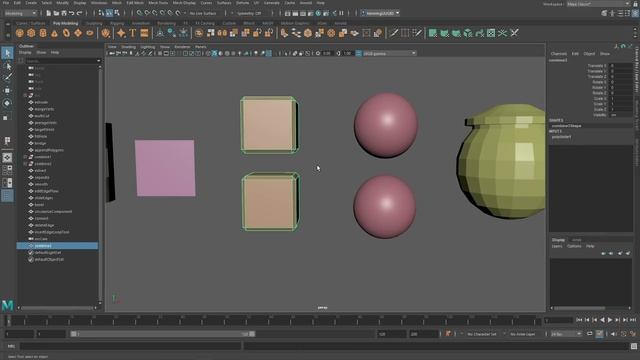Click the Outliner horizontal scrollbar

(x=57, y=308)
